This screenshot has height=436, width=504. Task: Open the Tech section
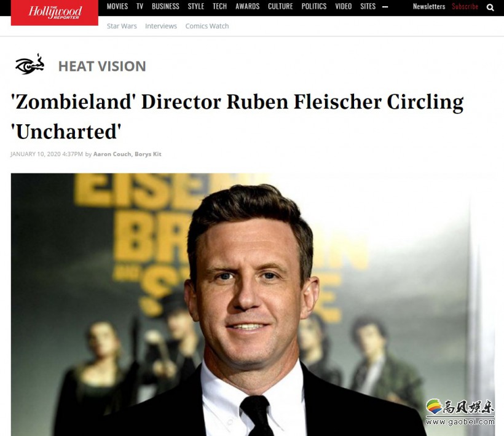pyautogui.click(x=220, y=6)
